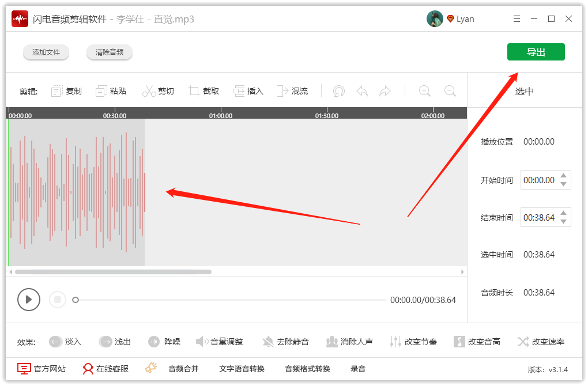Apply the 降噪 noise reduction effect
The image size is (588, 386).
pos(164,342)
